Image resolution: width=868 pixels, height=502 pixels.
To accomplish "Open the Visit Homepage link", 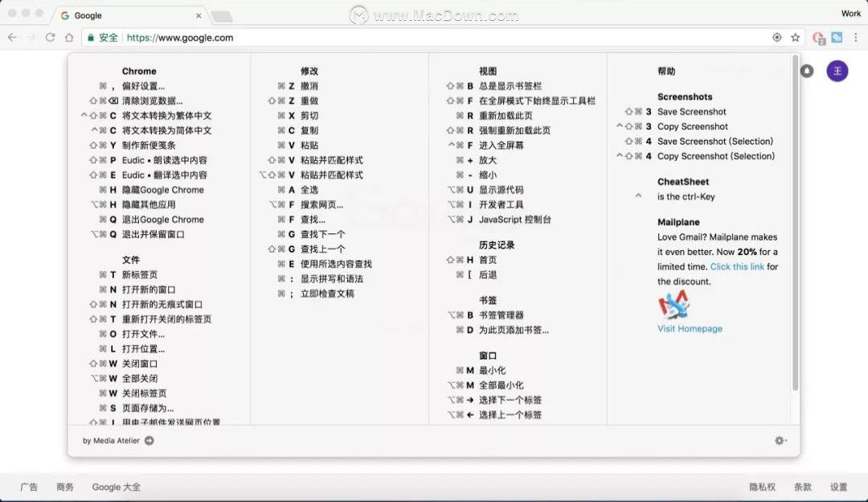I will coord(690,328).
